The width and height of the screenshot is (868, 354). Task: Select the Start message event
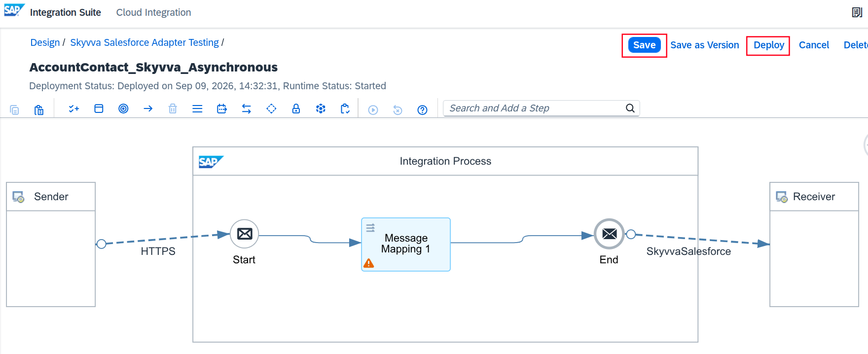click(x=245, y=234)
